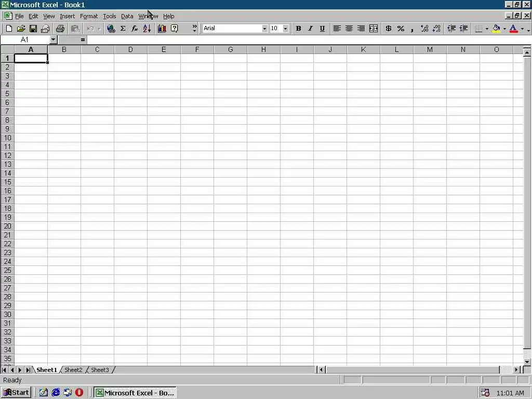Launch the Chart Wizard icon
Image resolution: width=532 pixels, height=399 pixels.
tap(162, 29)
